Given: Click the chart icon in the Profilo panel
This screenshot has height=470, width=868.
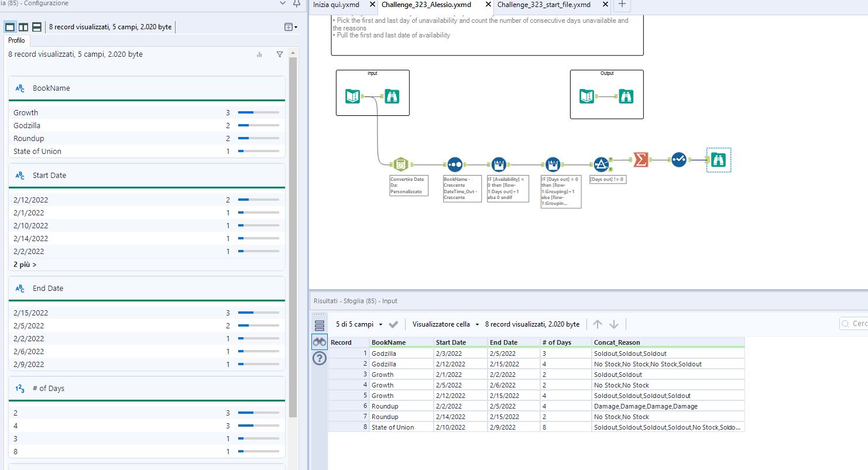Looking at the screenshot, I should click(259, 54).
